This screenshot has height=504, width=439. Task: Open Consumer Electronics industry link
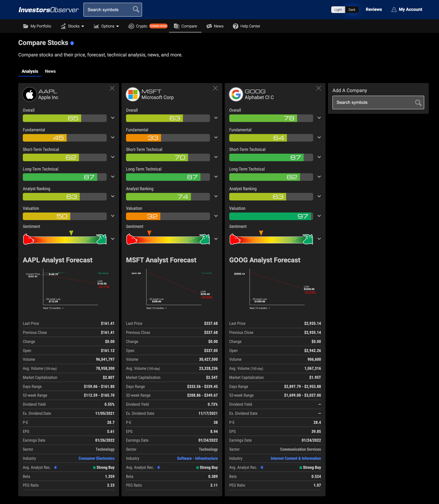97,458
